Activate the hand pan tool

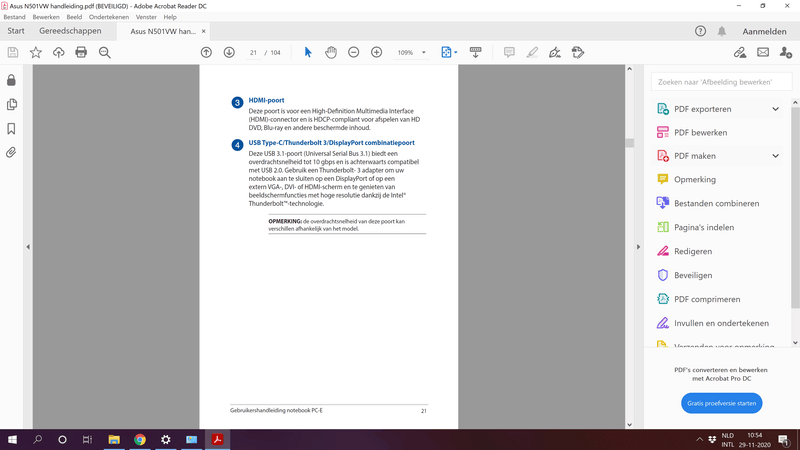(x=331, y=53)
